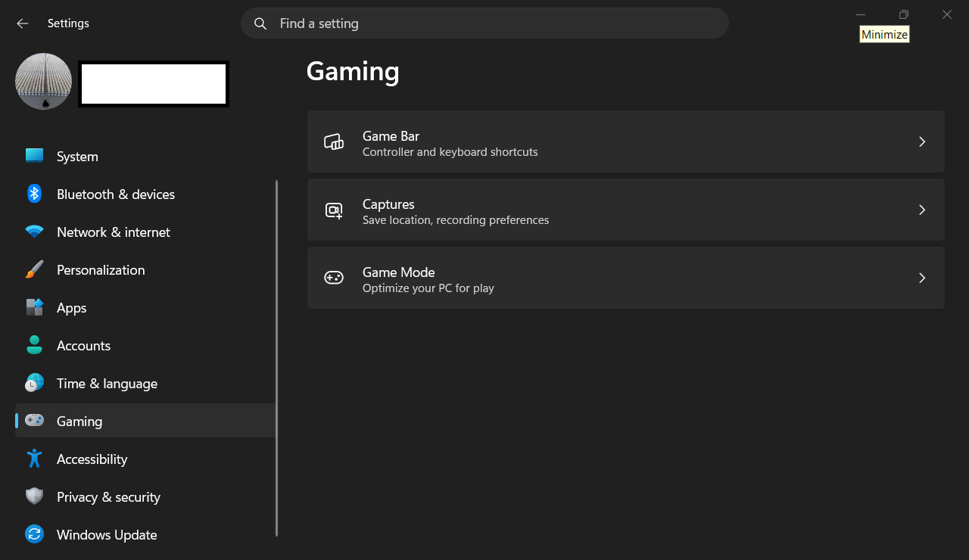The width and height of the screenshot is (969, 560).
Task: Open Game Bar settings title
Action: 391,136
